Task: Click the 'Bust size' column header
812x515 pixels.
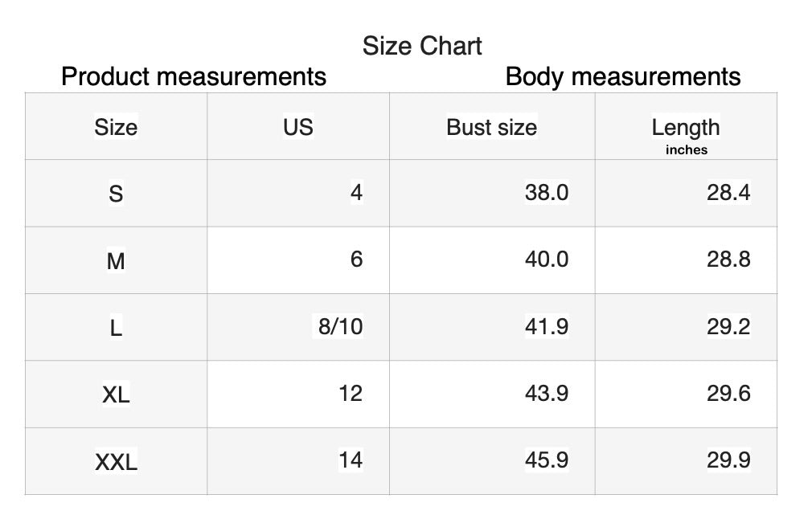Action: (491, 127)
